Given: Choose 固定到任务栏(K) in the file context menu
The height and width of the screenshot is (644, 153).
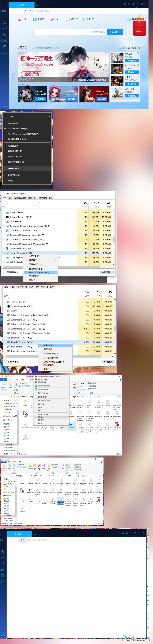Looking at the screenshot, I should pyautogui.click(x=52, y=393).
